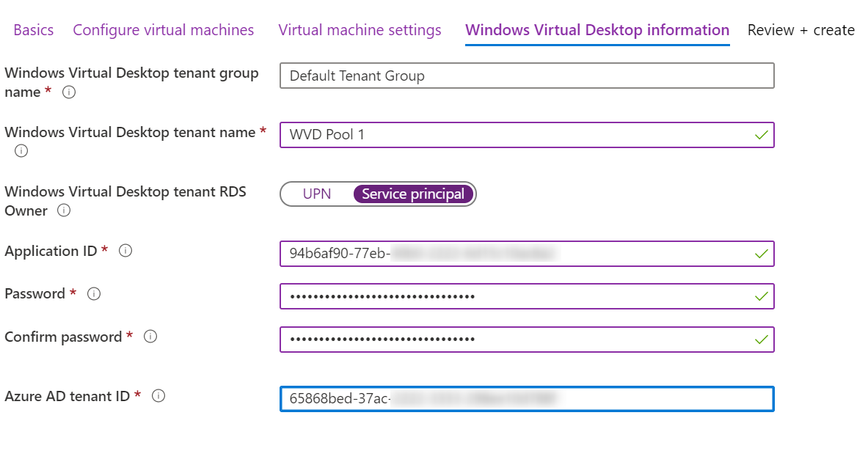Switch to Configure virtual machines tab
Image resolution: width=868 pixels, height=451 pixels.
click(x=163, y=30)
